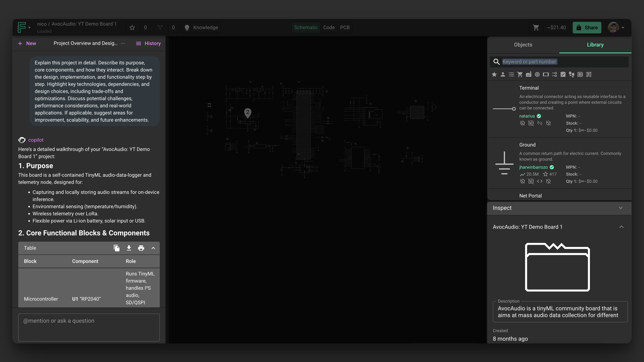Switch to the Code view
The width and height of the screenshot is (644, 362).
click(329, 28)
